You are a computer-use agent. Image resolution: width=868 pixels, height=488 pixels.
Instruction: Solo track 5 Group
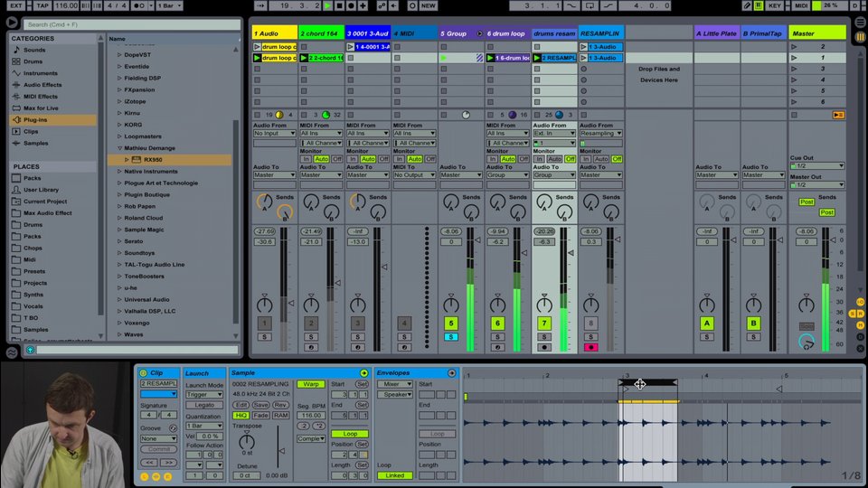450,336
